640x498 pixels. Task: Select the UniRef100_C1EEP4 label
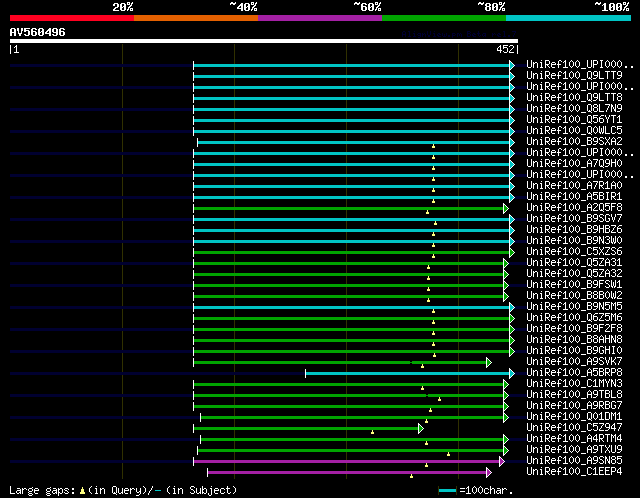pyautogui.click(x=574, y=472)
